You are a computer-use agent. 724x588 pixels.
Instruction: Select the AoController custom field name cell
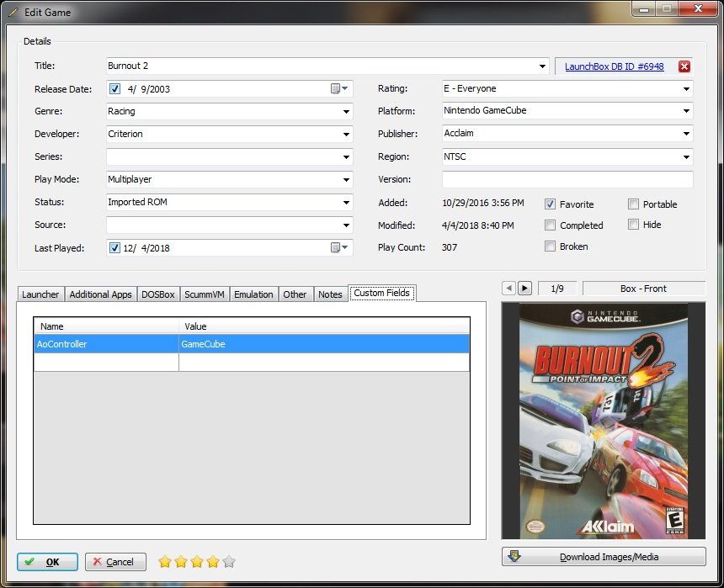(x=106, y=344)
